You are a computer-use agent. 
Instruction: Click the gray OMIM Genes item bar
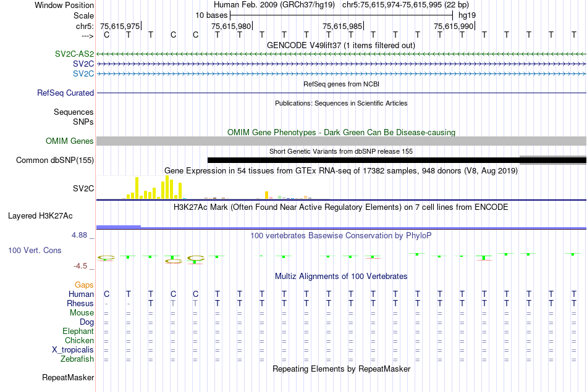(x=342, y=141)
